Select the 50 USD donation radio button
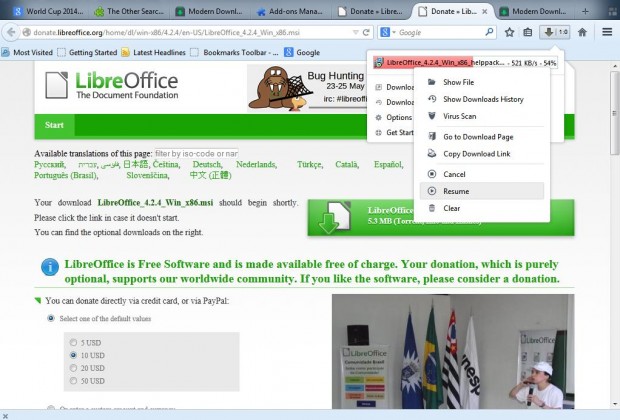 (x=73, y=381)
